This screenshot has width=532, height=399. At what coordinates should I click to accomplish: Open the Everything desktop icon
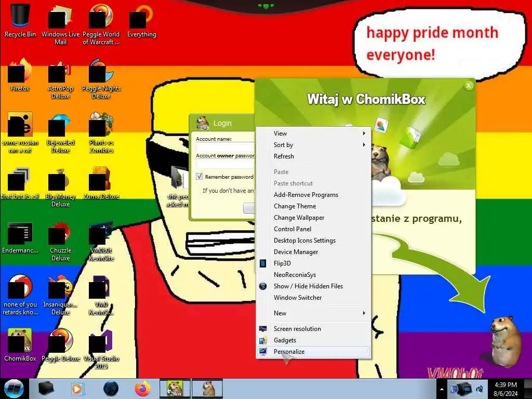click(x=141, y=21)
